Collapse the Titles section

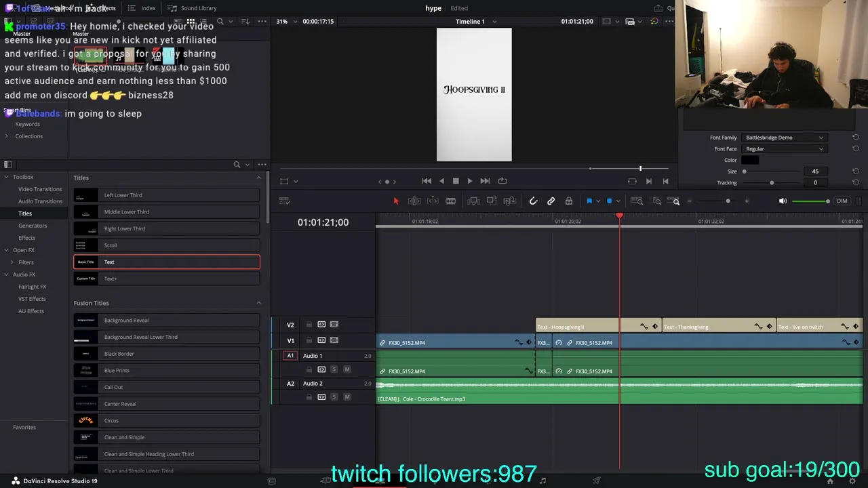(x=258, y=178)
